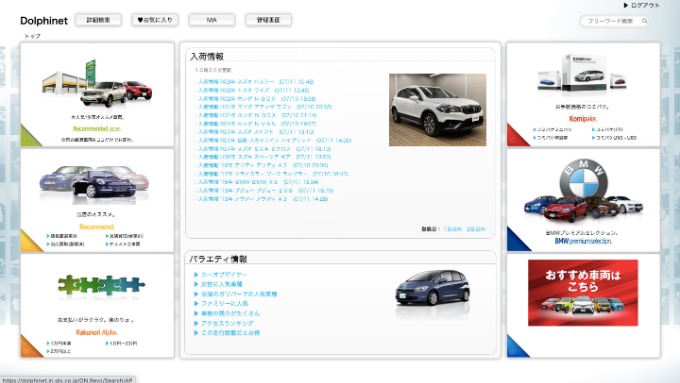Click the green Recommended gcar. title
Screen dimensions: 680x383
(x=97, y=129)
